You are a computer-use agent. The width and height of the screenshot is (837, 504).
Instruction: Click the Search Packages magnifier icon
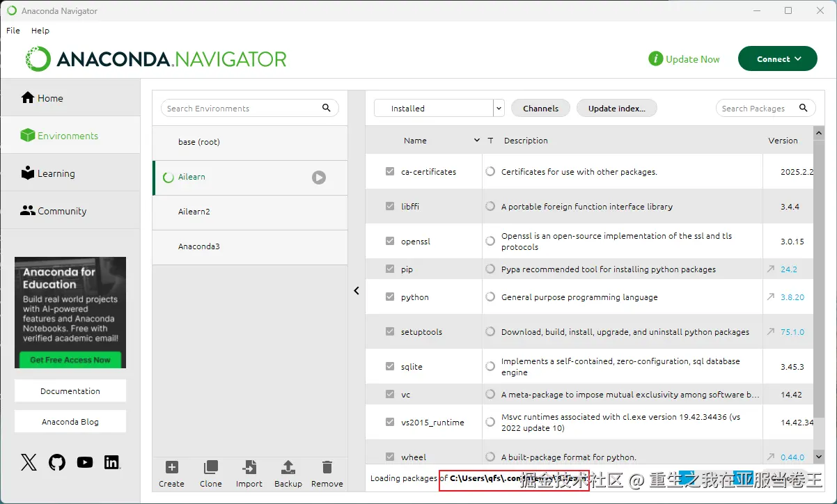(x=804, y=108)
